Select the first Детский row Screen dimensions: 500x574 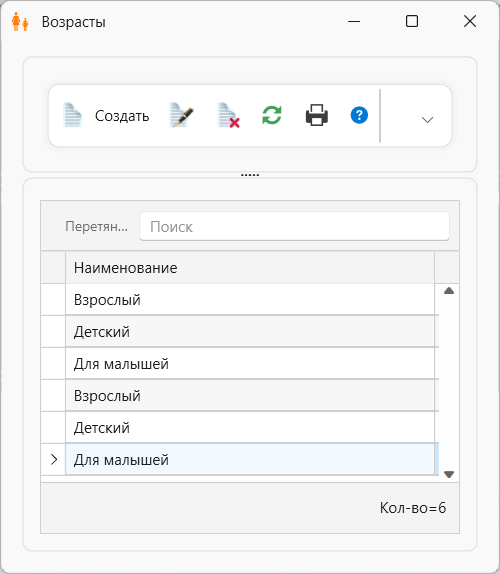[x=250, y=332]
